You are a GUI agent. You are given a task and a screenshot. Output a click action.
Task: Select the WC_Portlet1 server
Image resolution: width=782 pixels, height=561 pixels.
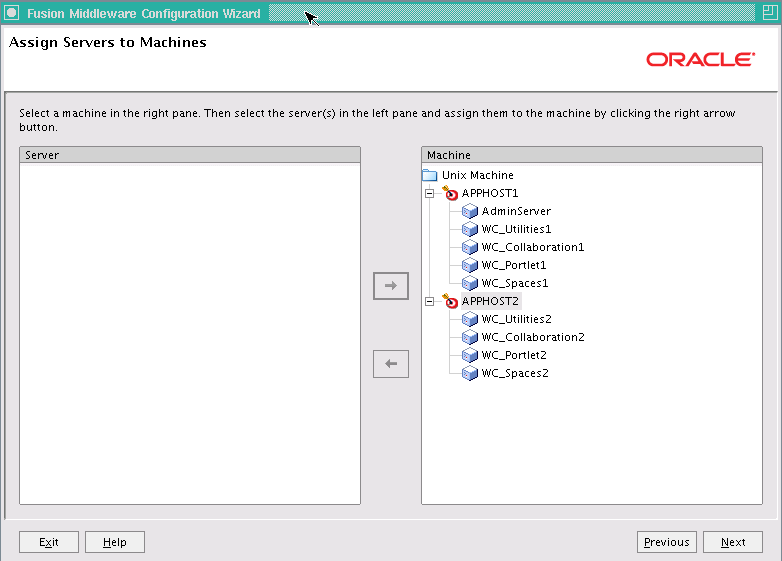[x=514, y=265]
